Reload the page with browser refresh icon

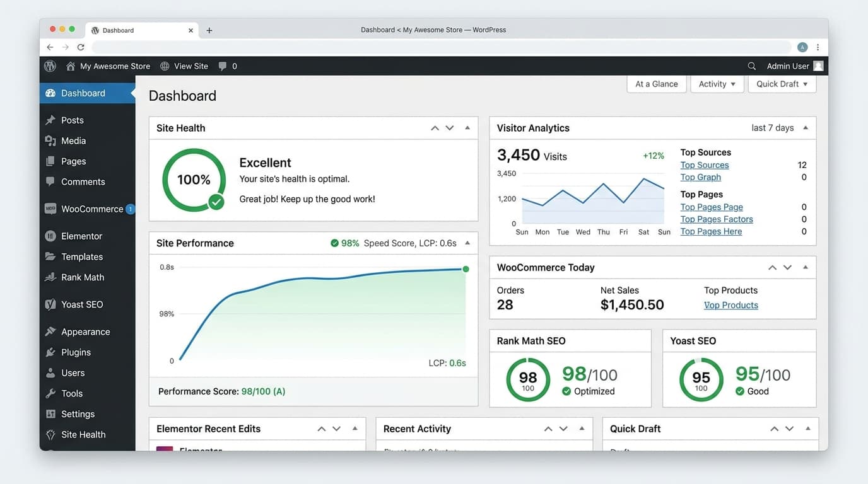(81, 47)
